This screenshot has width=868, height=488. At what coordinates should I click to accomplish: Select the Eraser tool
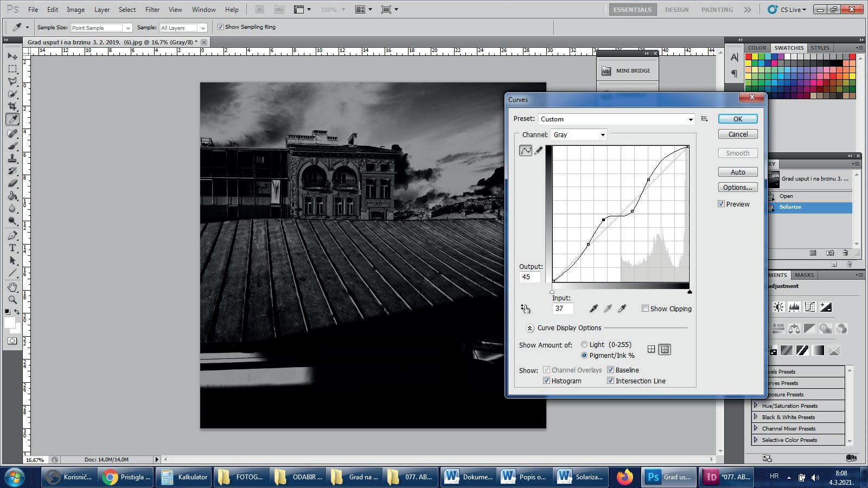tap(12, 183)
